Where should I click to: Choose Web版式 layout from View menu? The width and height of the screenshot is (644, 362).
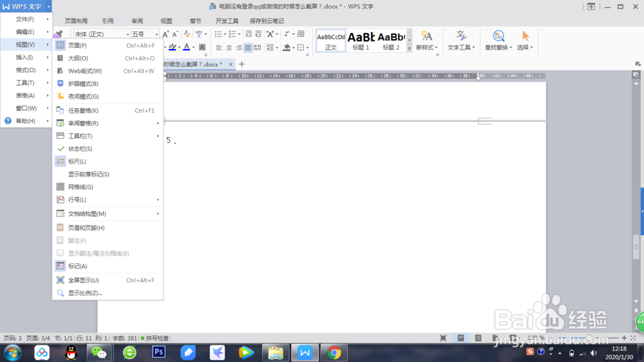pos(108,71)
